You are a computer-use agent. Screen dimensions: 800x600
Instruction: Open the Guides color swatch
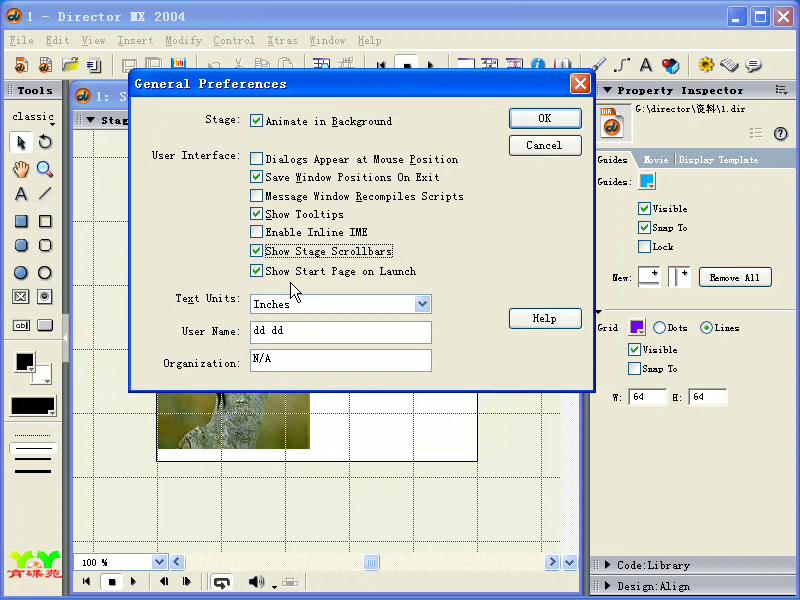click(x=647, y=182)
